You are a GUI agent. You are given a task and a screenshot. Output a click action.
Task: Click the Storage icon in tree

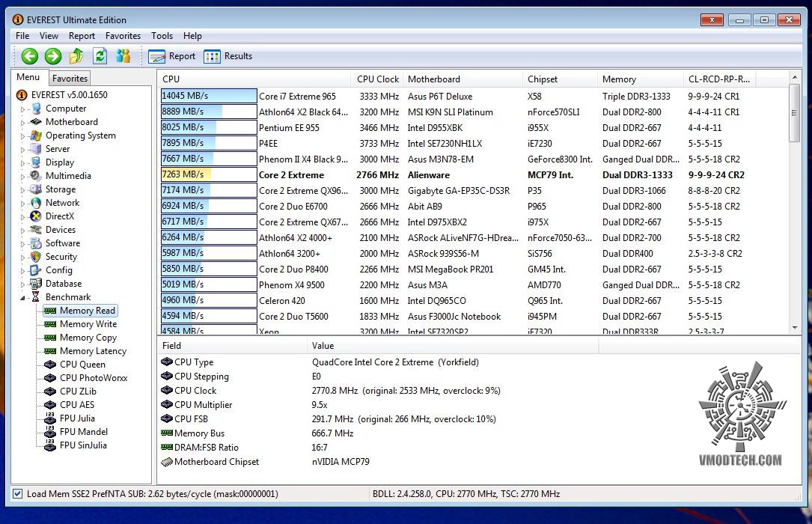point(36,189)
